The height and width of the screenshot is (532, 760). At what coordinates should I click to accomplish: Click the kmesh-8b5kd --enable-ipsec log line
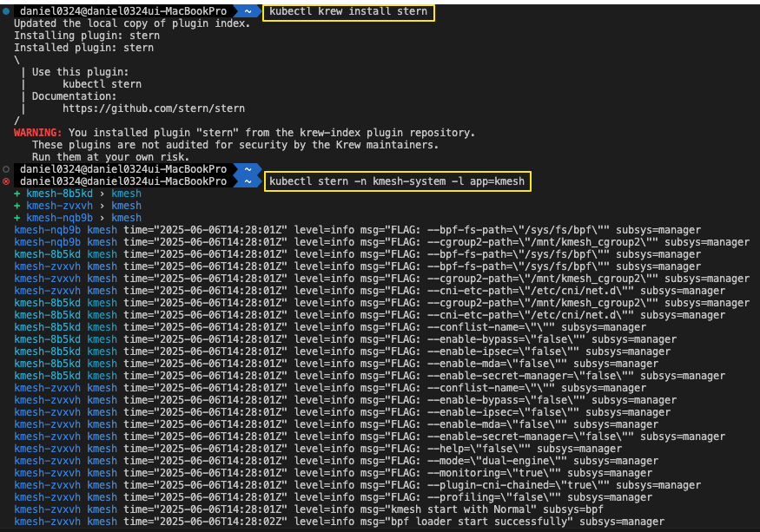(x=342, y=351)
